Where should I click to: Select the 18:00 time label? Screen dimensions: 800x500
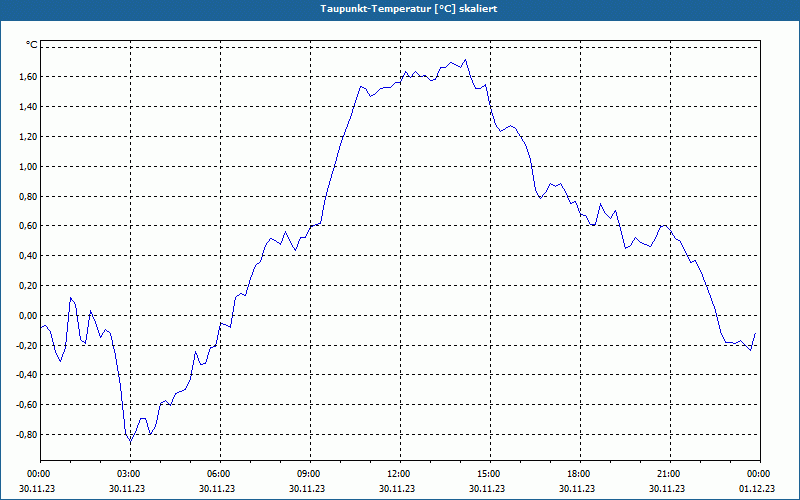580,474
